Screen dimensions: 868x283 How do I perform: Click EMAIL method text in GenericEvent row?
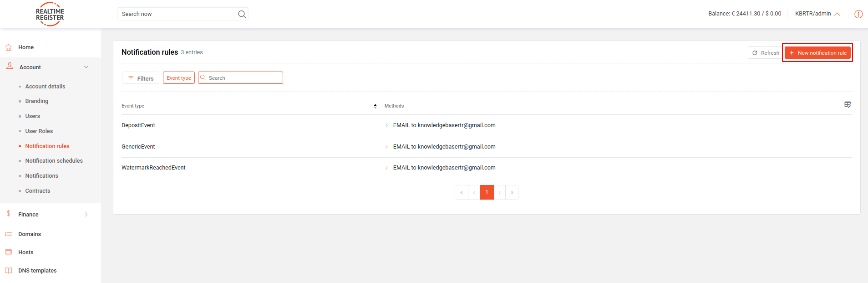[x=444, y=147]
